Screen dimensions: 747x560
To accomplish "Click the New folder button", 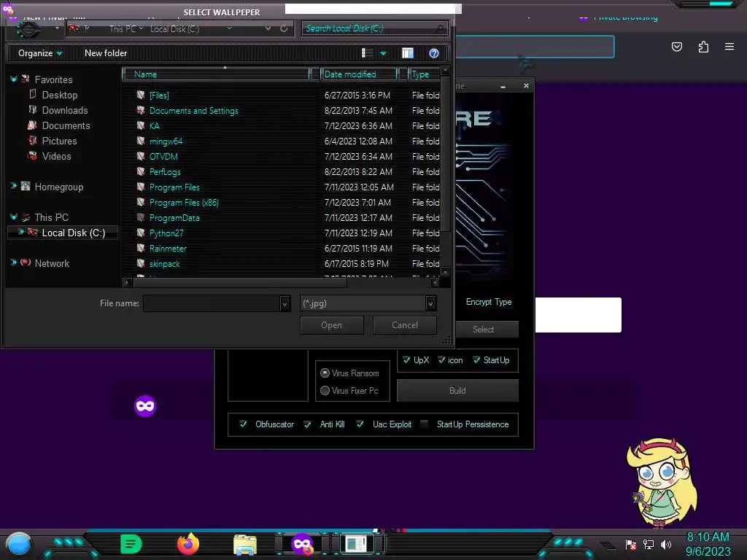I will pos(106,53).
